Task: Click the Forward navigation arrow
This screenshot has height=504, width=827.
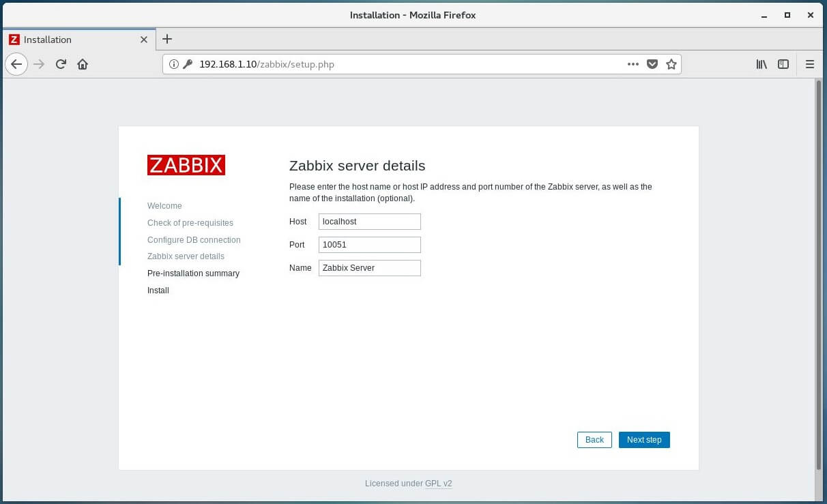Action: click(x=38, y=64)
